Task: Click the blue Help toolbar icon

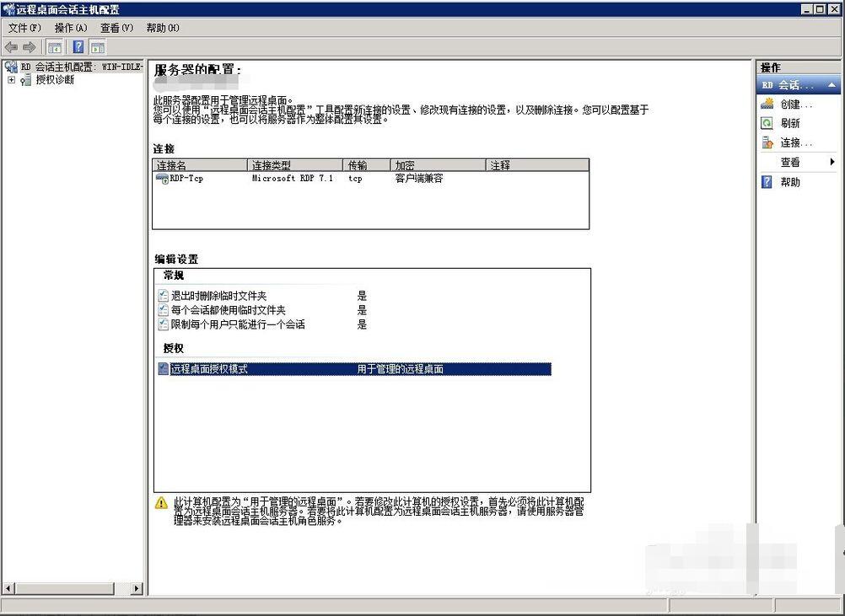Action: pos(78,47)
